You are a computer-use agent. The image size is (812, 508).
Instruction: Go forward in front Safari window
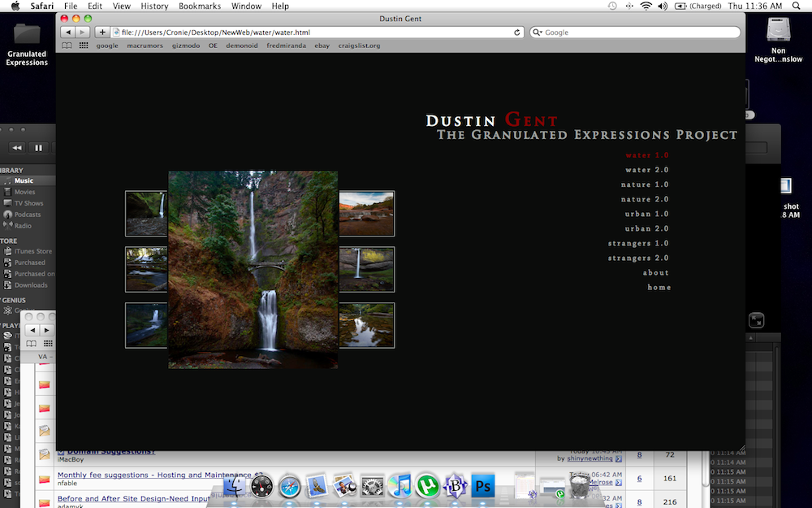(x=82, y=33)
